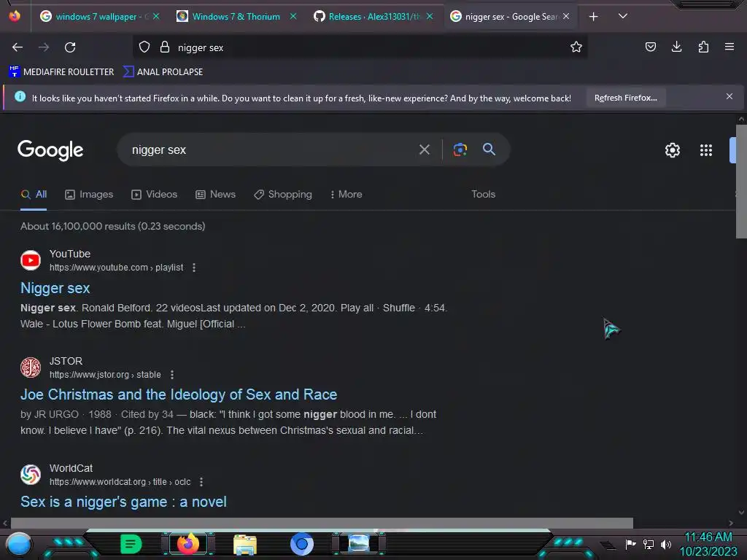Show site security padlock info
The height and width of the screenshot is (560, 747).
click(x=165, y=47)
